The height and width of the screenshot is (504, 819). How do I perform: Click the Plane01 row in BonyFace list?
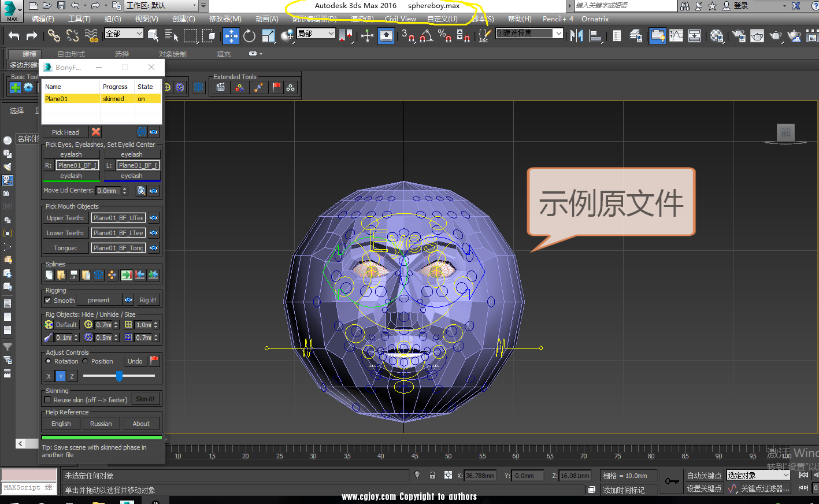click(x=102, y=99)
